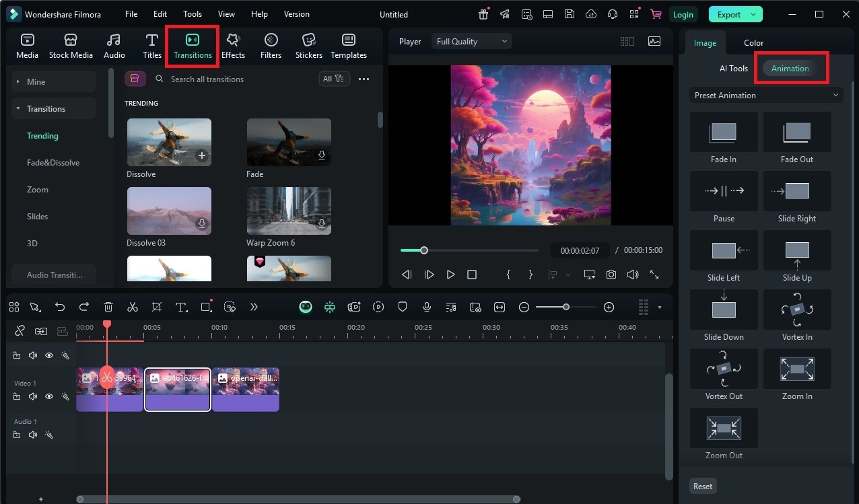The height and width of the screenshot is (504, 859).
Task: Open the Edit menu
Action: coord(160,14)
